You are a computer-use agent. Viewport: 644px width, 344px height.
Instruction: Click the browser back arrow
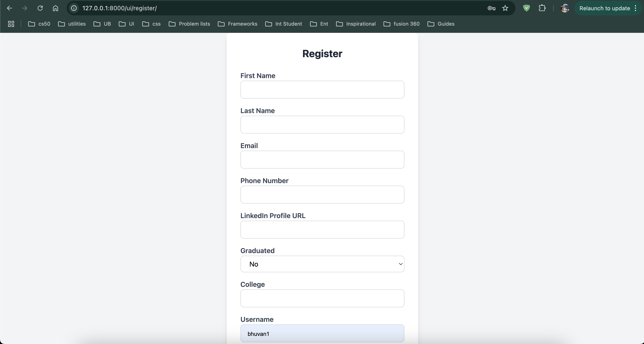click(x=9, y=8)
